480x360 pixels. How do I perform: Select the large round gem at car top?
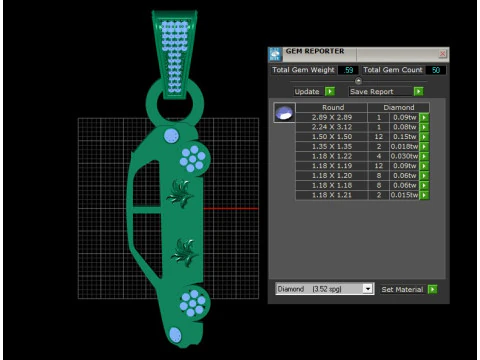[172, 136]
